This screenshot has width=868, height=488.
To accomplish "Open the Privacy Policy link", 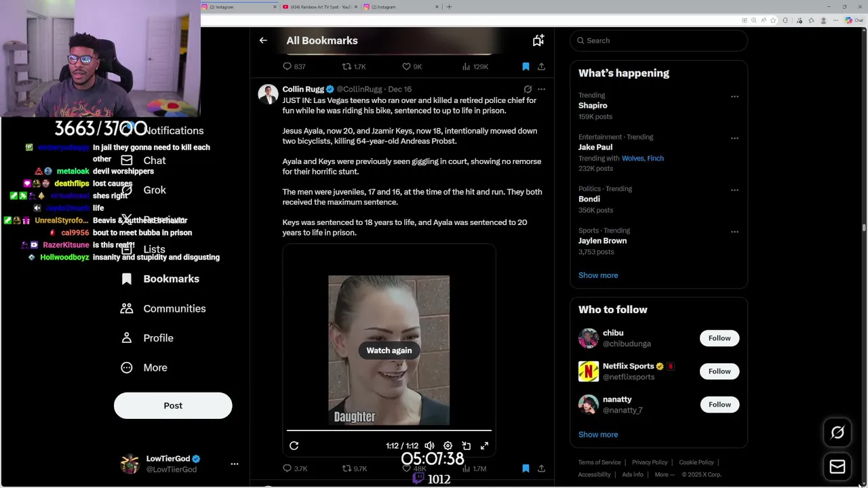I will pyautogui.click(x=650, y=462).
